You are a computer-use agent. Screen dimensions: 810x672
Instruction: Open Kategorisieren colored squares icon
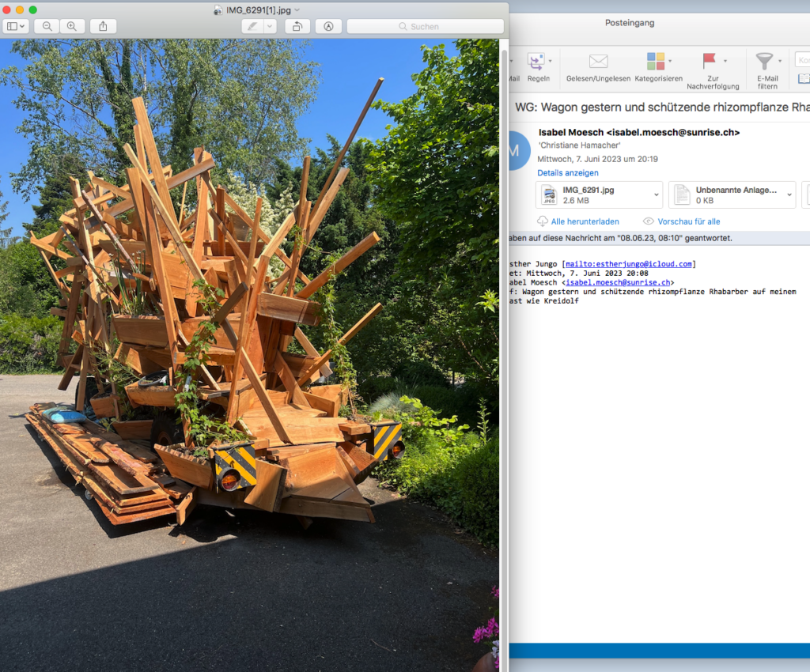(656, 62)
